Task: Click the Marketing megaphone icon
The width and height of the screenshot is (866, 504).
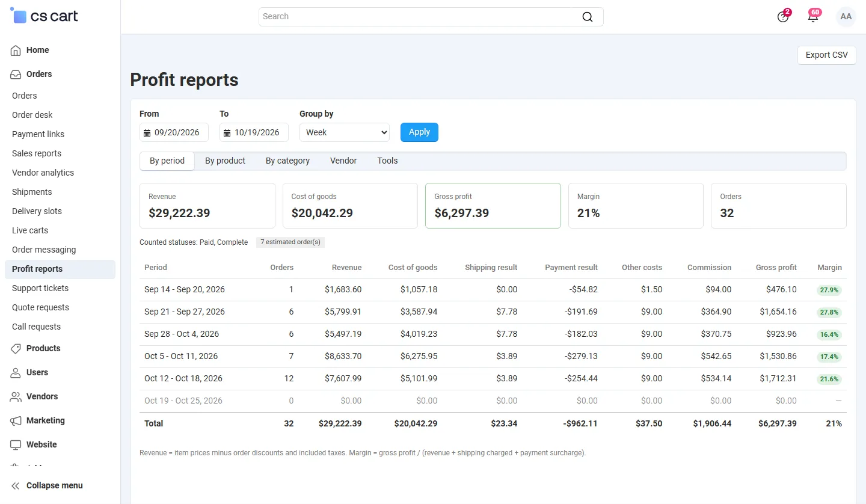Action: (16, 421)
